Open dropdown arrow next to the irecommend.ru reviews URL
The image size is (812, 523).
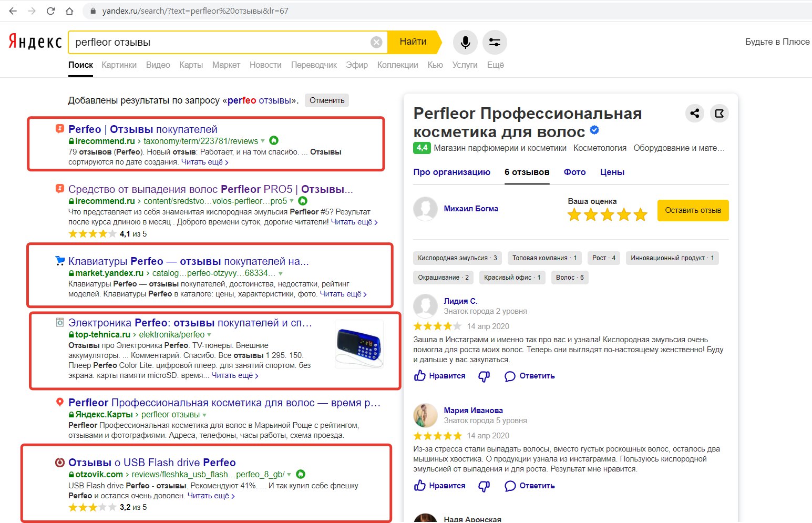263,141
